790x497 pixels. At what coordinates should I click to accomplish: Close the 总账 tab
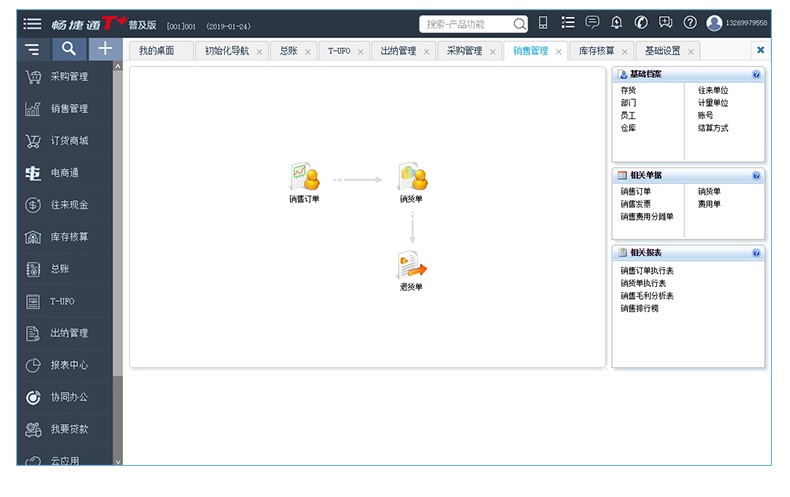(307, 51)
